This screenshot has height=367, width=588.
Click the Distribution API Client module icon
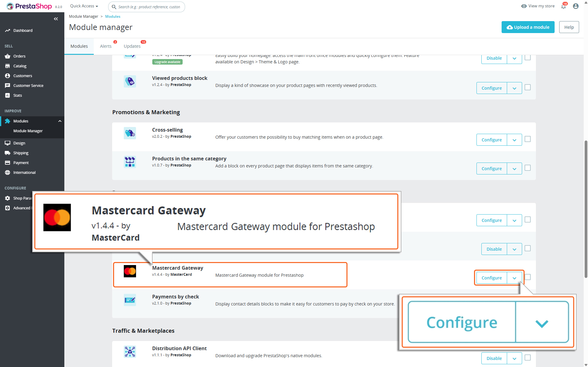[x=130, y=352]
